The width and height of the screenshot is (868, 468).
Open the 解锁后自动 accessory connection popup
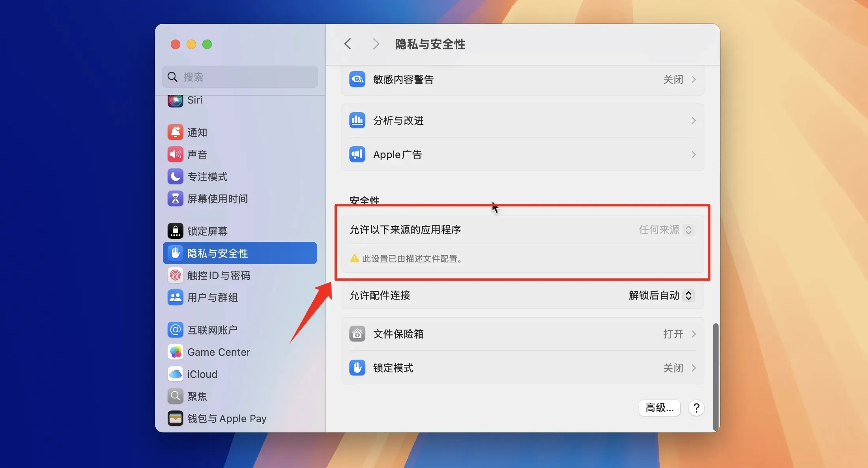[660, 295]
